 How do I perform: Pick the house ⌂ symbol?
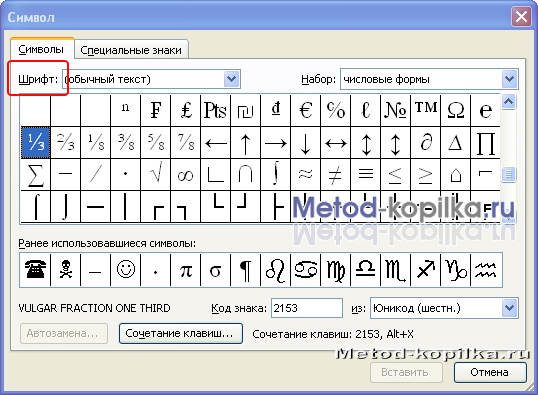[x=455, y=175]
